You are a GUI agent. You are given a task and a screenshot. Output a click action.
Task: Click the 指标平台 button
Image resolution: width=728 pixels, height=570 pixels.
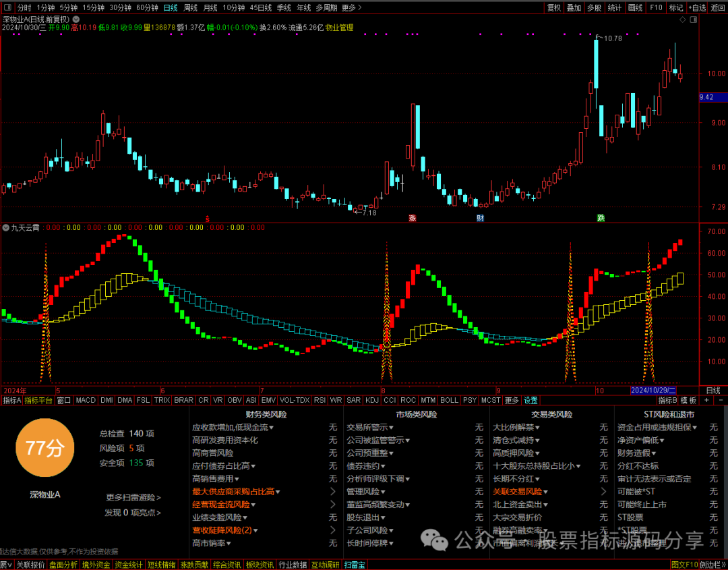(38, 401)
